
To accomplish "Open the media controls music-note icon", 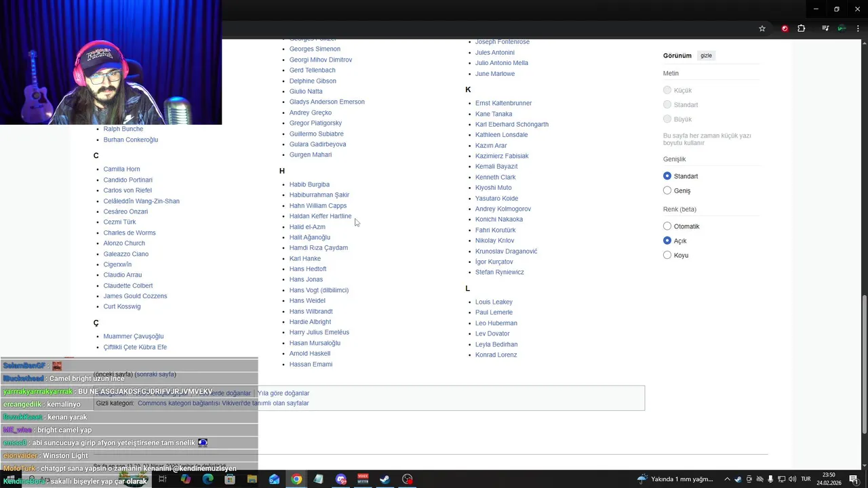I will (x=825, y=28).
